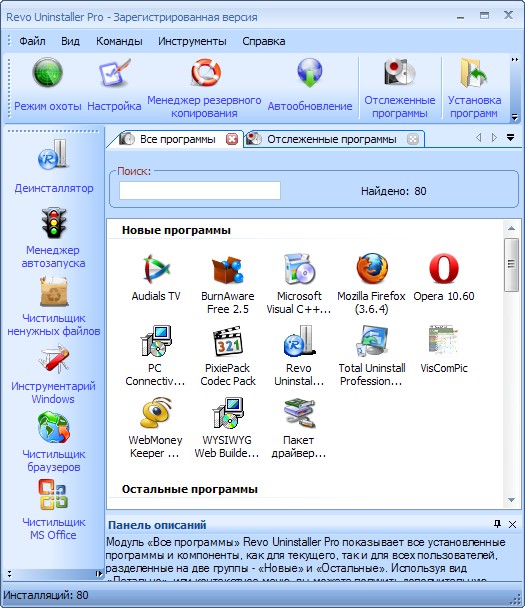Viewport: 525px width, 608px height.
Task: Open the Вид menu
Action: point(70,41)
